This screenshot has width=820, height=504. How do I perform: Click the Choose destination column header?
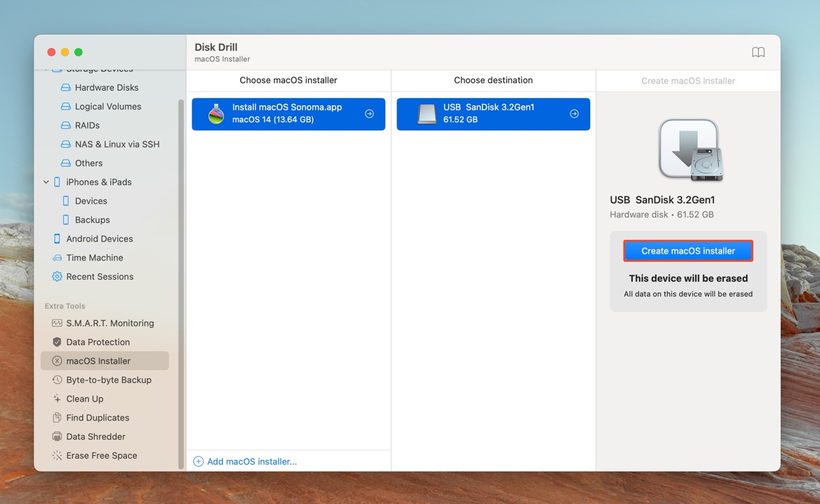[493, 80]
